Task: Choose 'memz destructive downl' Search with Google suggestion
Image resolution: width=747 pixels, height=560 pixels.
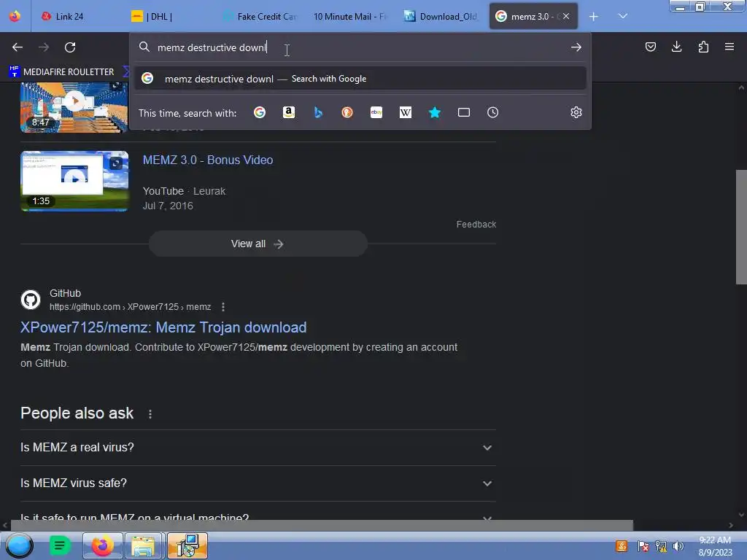Action: point(360,79)
